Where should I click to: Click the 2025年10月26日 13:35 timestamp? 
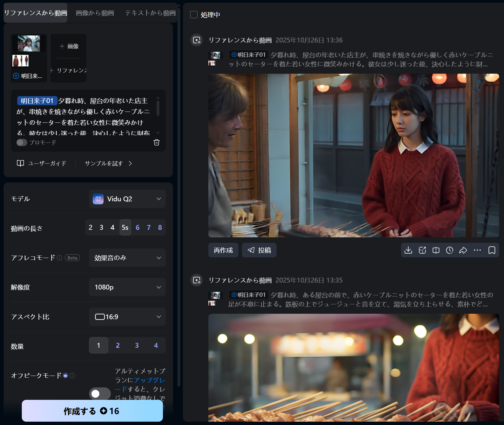click(x=309, y=280)
